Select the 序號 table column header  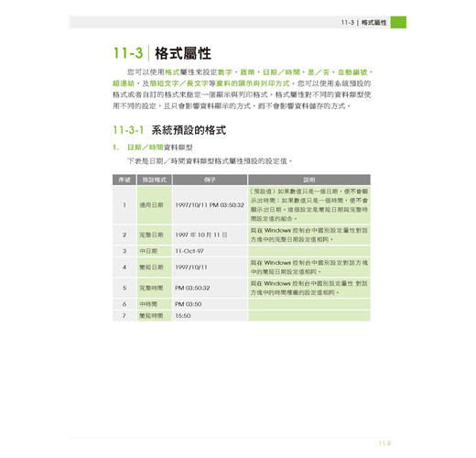(124, 180)
